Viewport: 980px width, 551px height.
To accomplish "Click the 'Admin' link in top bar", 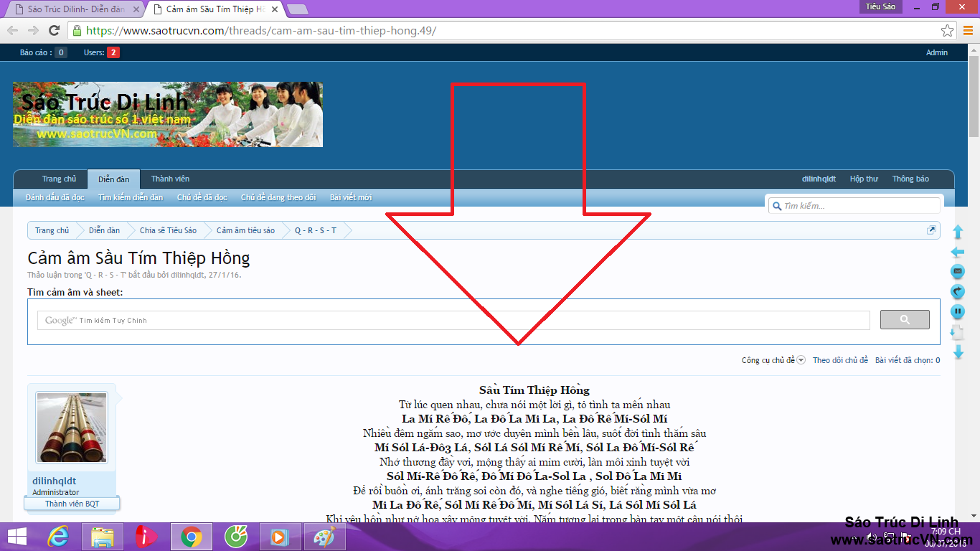I will point(937,52).
